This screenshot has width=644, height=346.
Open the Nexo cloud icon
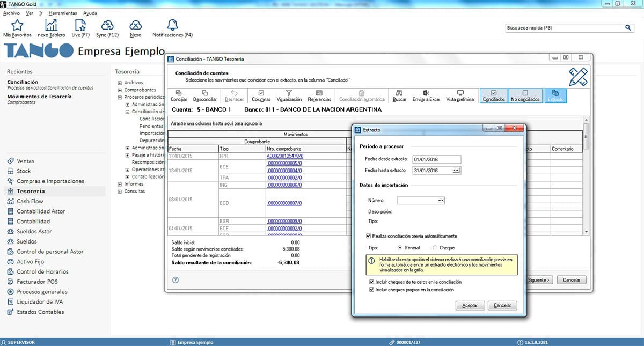pos(136,25)
